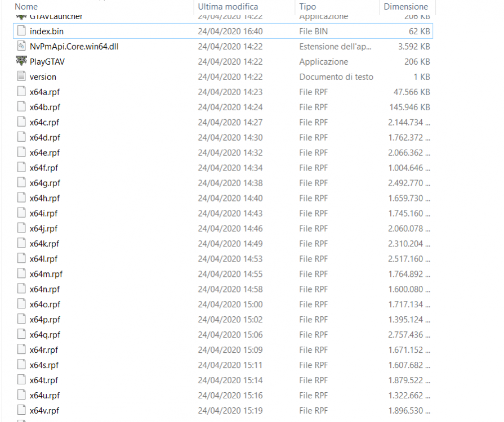This screenshot has height=422, width=504.
Task: Select the x64m.rpf file icon
Action: point(21,274)
